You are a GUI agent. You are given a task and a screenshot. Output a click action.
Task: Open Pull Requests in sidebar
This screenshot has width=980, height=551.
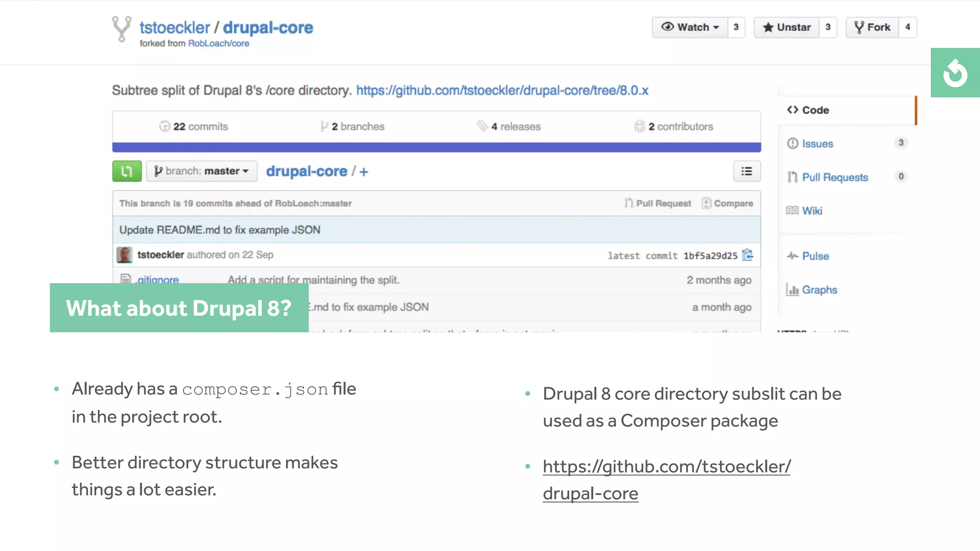pos(835,177)
